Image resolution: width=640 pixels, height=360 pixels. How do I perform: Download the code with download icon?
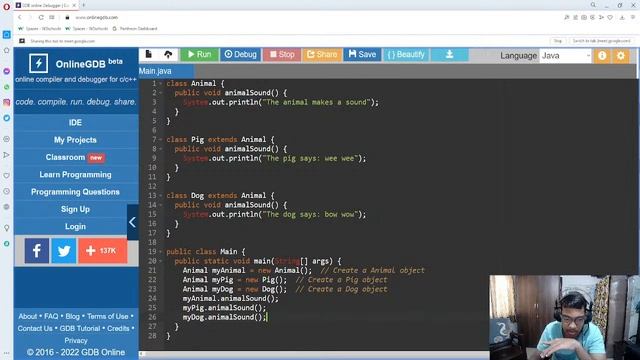tap(449, 54)
